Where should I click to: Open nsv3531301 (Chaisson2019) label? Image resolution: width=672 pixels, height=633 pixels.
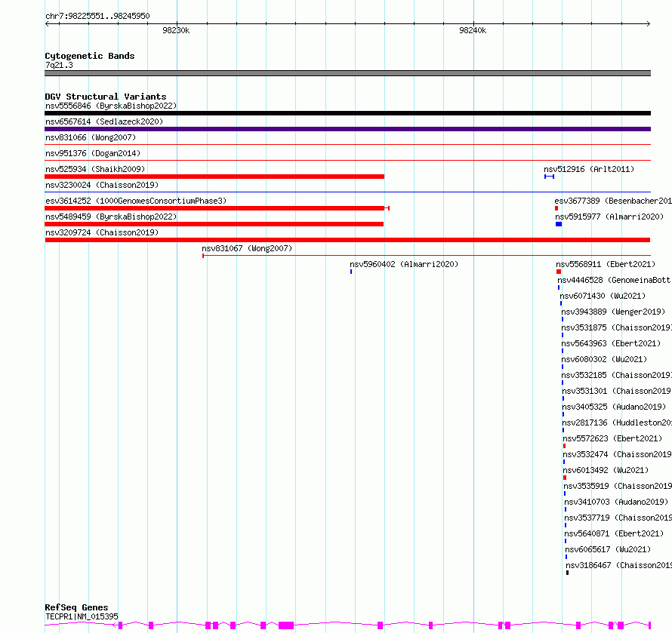coord(616,391)
